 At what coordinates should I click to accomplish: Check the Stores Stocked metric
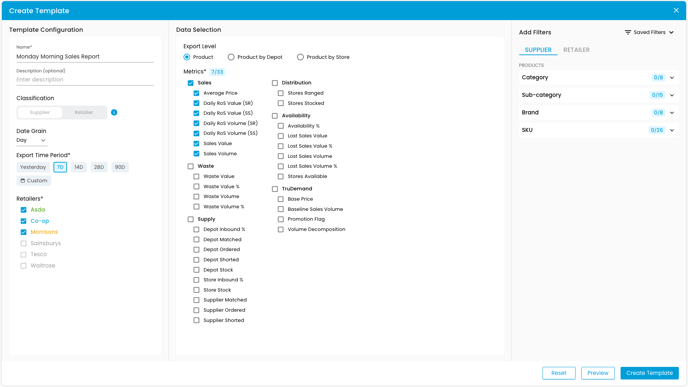tap(280, 103)
